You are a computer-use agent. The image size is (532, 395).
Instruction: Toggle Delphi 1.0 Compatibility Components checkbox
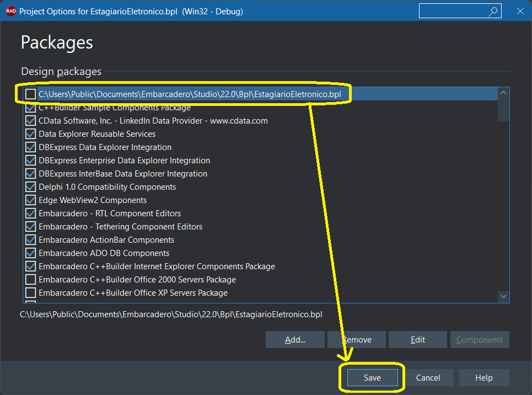coord(31,187)
